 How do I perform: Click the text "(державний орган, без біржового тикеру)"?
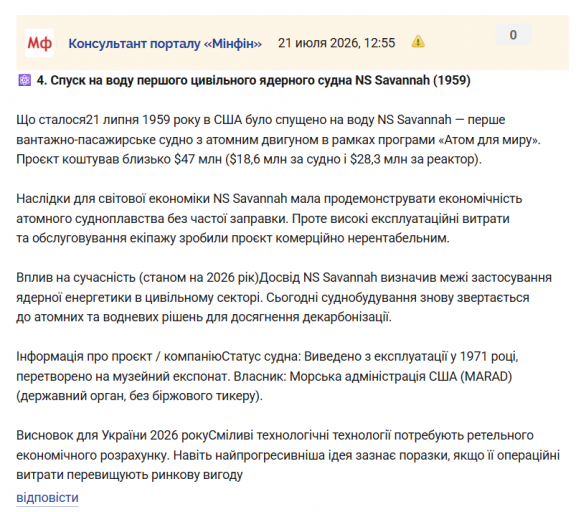pyautogui.click(x=139, y=396)
